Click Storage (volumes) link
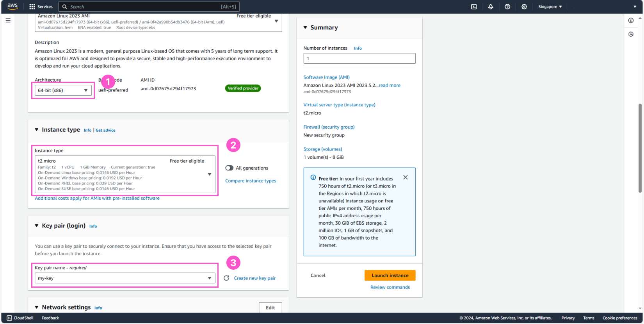Viewport: 644px width, 324px height. point(323,149)
